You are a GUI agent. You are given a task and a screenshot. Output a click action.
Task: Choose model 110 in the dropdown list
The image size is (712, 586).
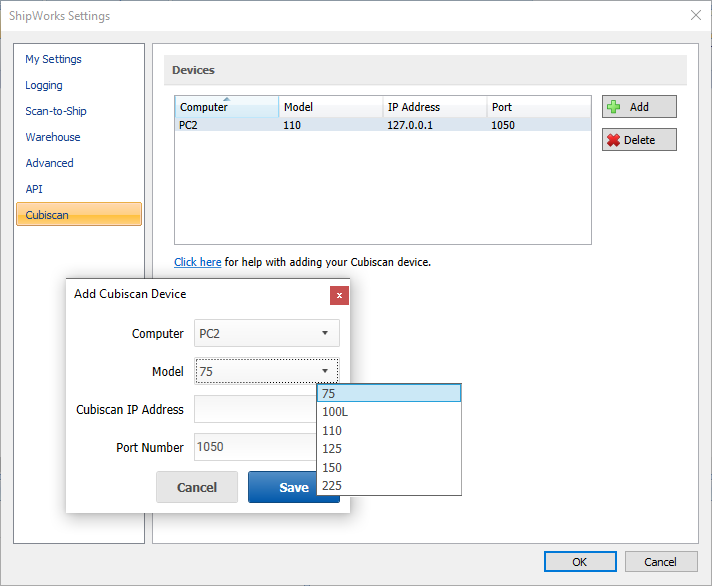pyautogui.click(x=389, y=430)
